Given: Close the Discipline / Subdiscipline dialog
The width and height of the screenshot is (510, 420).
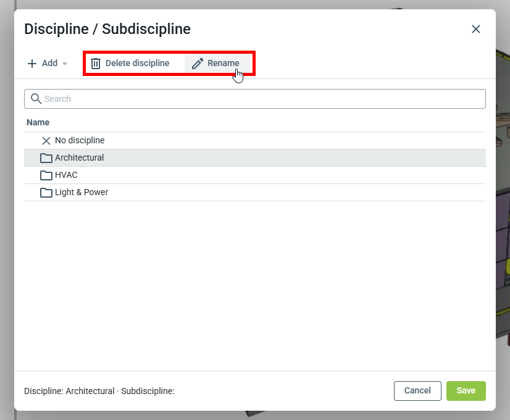Looking at the screenshot, I should [x=475, y=29].
